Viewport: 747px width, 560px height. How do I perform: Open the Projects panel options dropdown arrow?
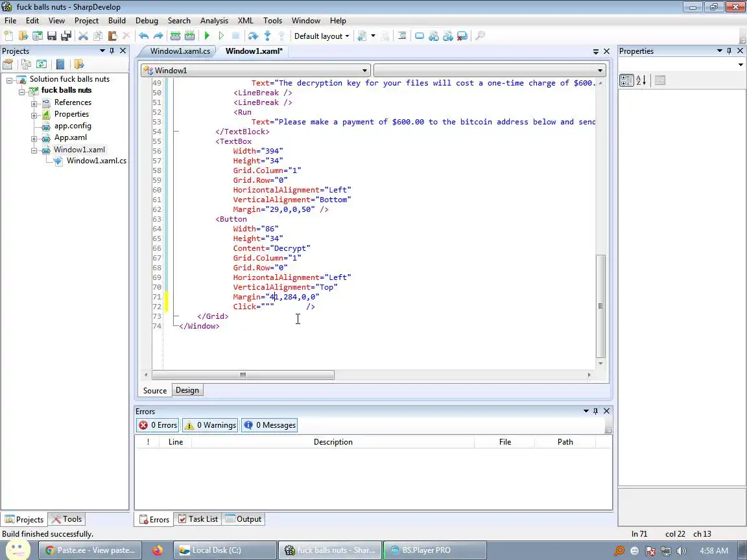coord(102,51)
